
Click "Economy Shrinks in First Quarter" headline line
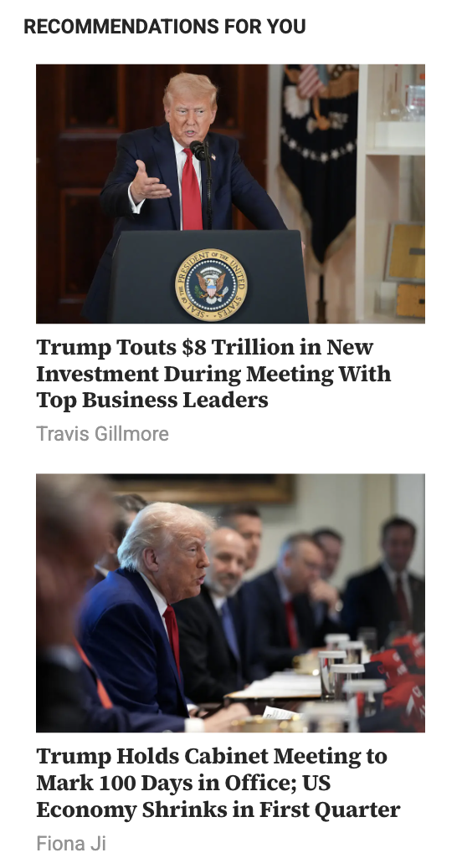coord(218,809)
